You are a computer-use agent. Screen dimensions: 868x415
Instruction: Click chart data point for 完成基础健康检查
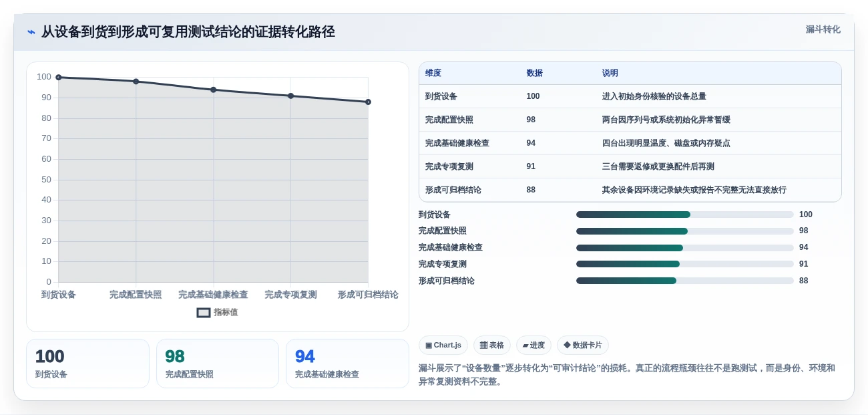pyautogui.click(x=214, y=90)
